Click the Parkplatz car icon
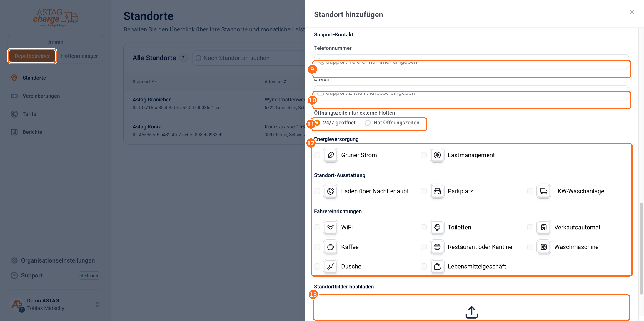 pos(437,191)
